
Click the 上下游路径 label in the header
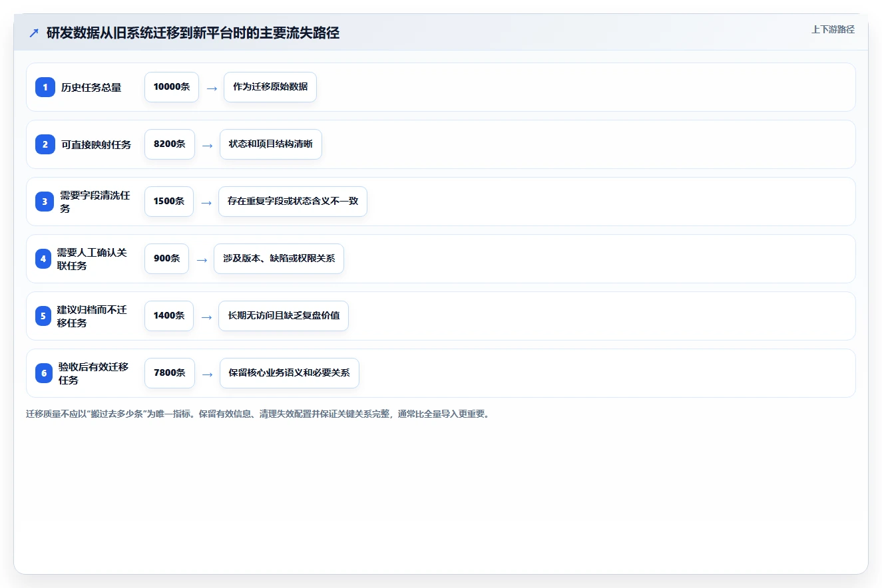point(833,30)
